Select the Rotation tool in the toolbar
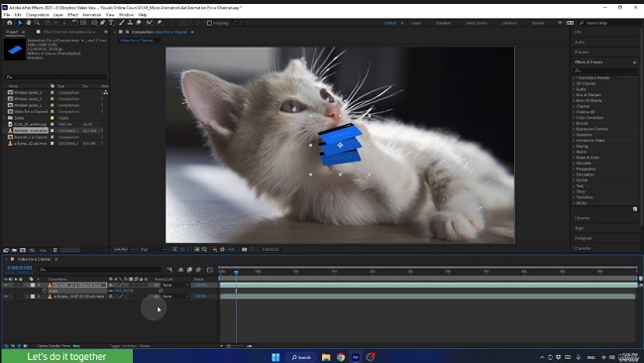The width and height of the screenshot is (644, 363). point(74,23)
